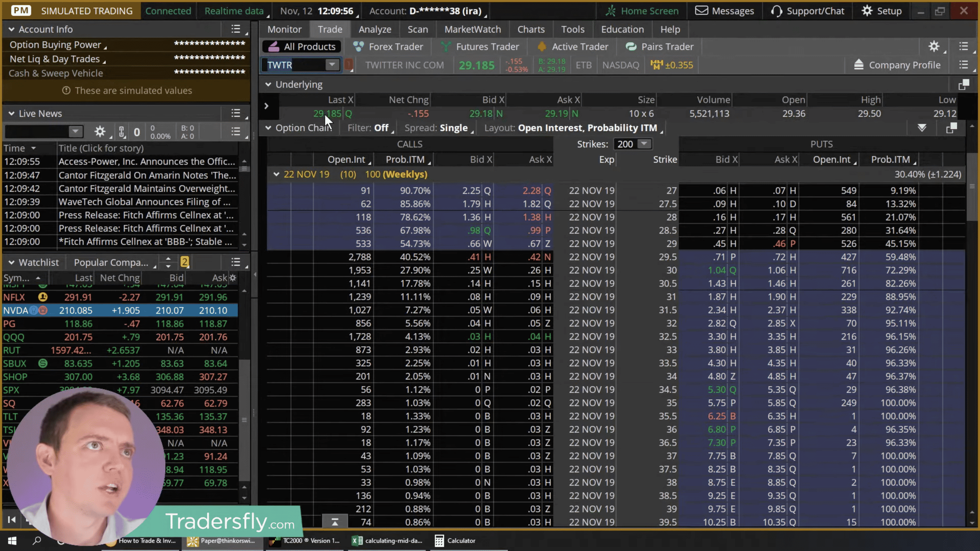Collapse the Live News section
This screenshot has width=980, height=551.
coord(12,113)
